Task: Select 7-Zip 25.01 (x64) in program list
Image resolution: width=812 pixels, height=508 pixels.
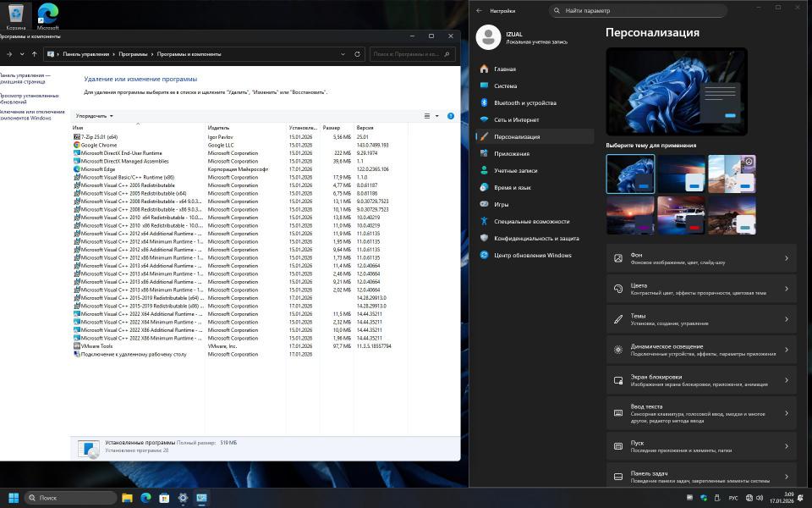Action: (x=99, y=136)
